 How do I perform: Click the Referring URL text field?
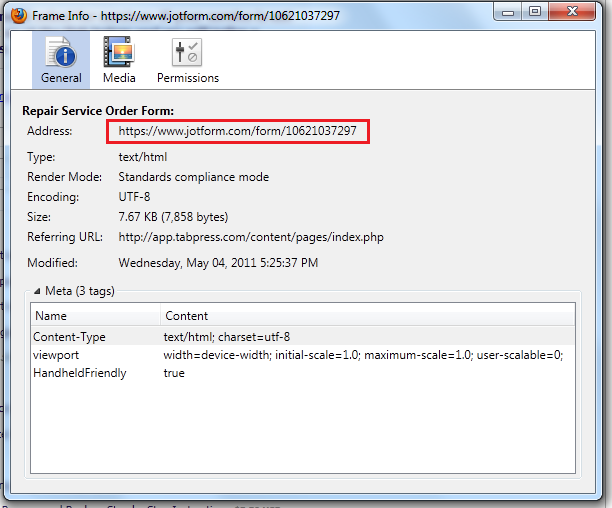pos(251,237)
